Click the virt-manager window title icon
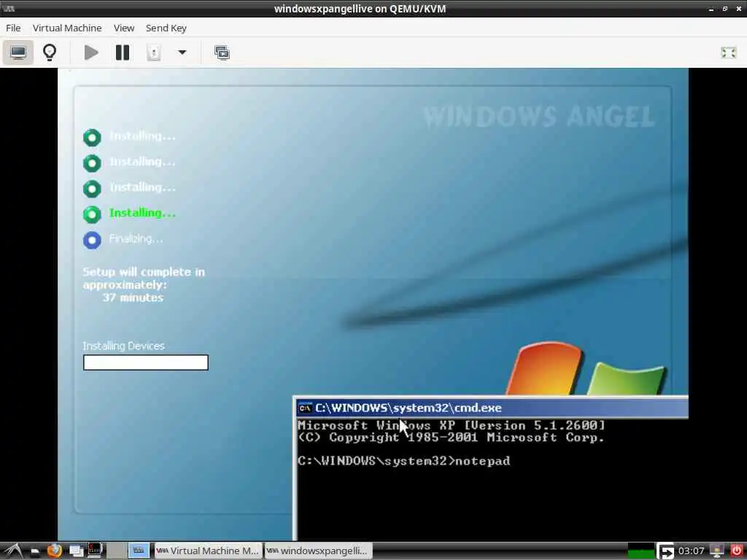This screenshot has width=747, height=560. (9, 9)
